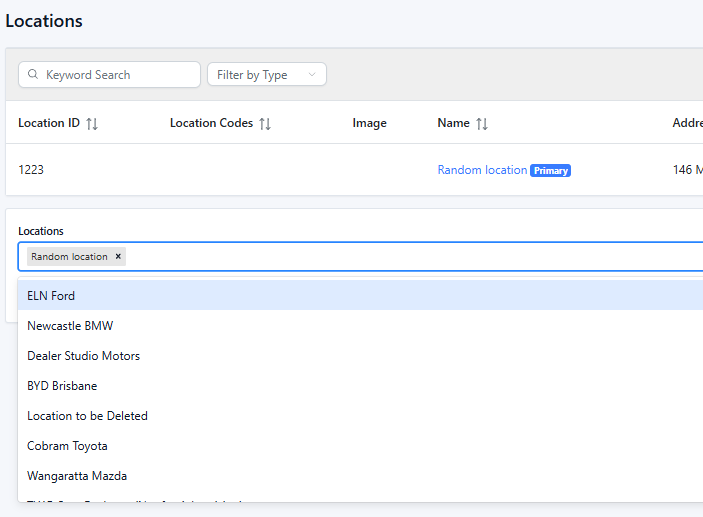The image size is (703, 517).
Task: Click the Filter by Type chevron arrow
Action: pos(312,75)
